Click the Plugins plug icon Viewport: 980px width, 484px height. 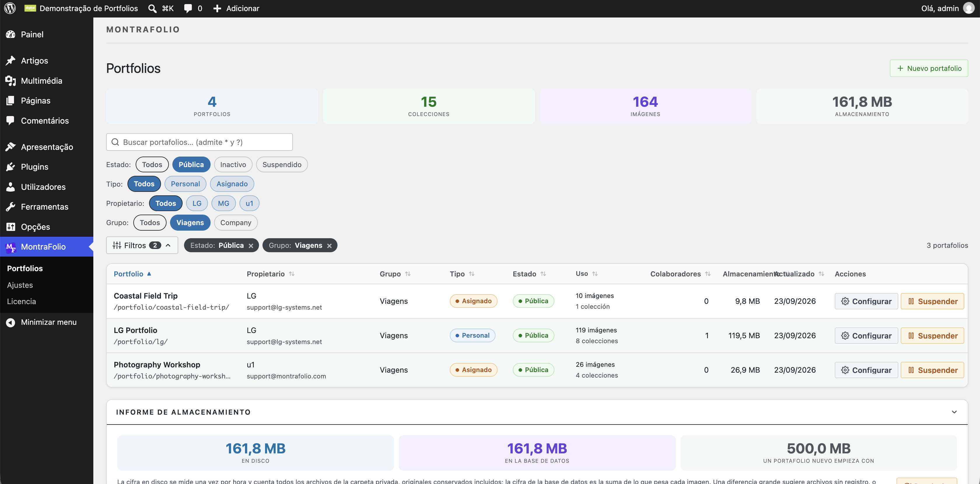[x=11, y=166]
